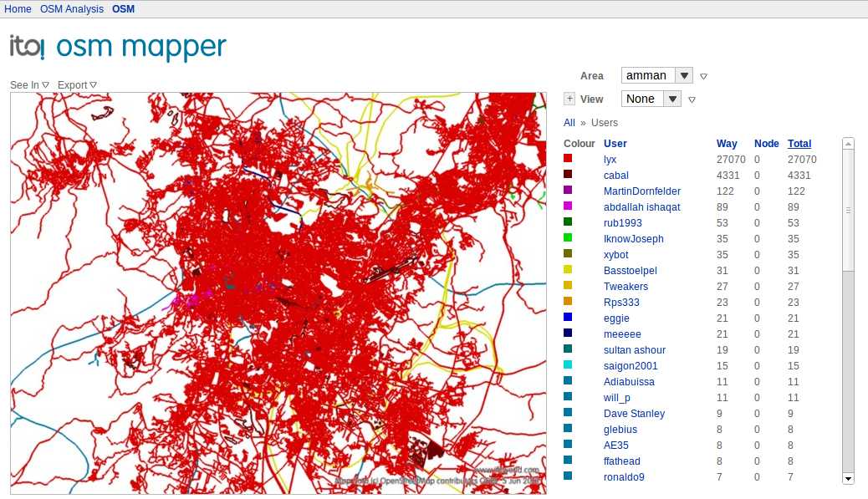Click the user list scrollbar thumb
868x499 pixels.
pyautogui.click(x=848, y=211)
